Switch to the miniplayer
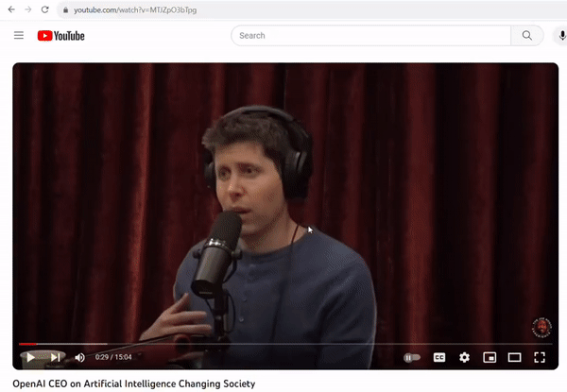This screenshot has height=392, width=567. [x=490, y=357]
